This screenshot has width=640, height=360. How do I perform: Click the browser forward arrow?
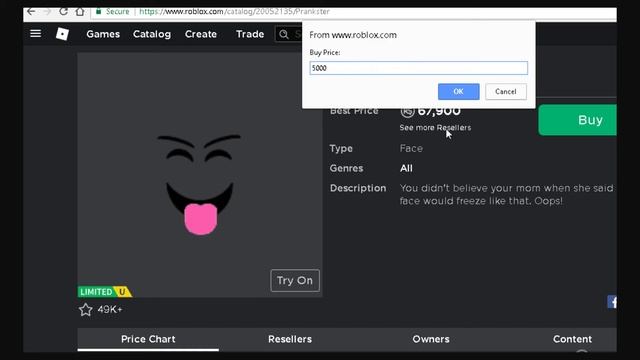[47, 11]
